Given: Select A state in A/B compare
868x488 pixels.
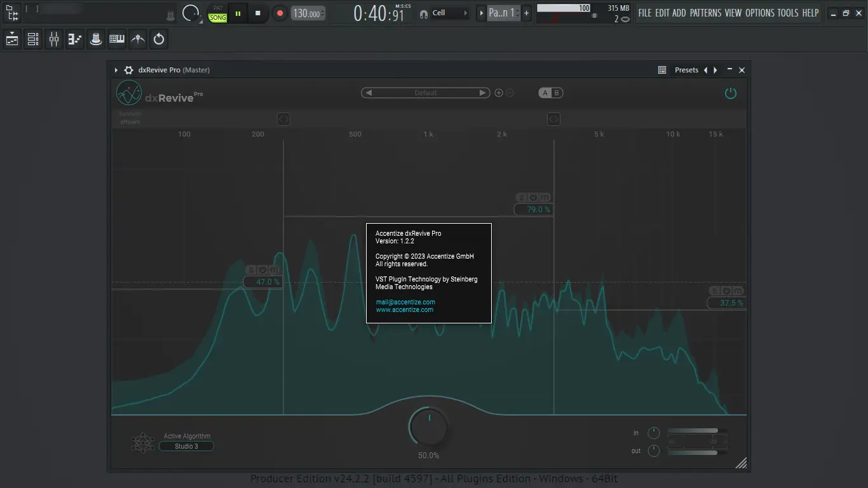Looking at the screenshot, I should pos(545,93).
